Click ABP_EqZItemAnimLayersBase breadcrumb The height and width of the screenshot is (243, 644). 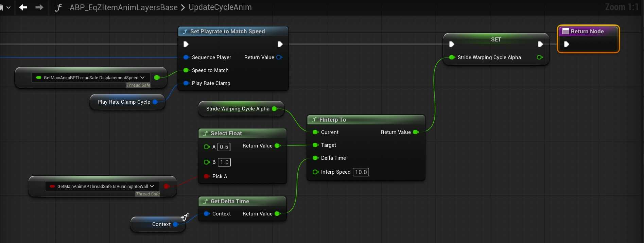tap(123, 7)
